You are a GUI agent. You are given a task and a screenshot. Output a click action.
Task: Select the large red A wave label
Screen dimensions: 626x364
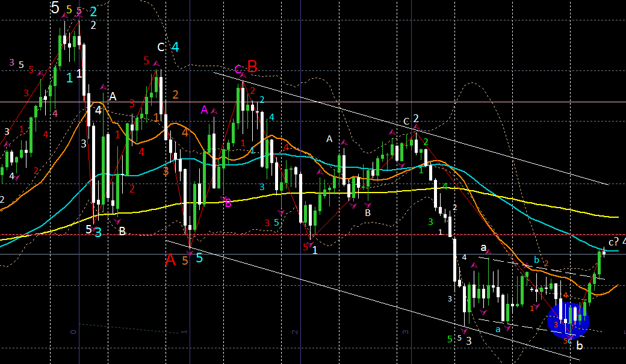(171, 260)
